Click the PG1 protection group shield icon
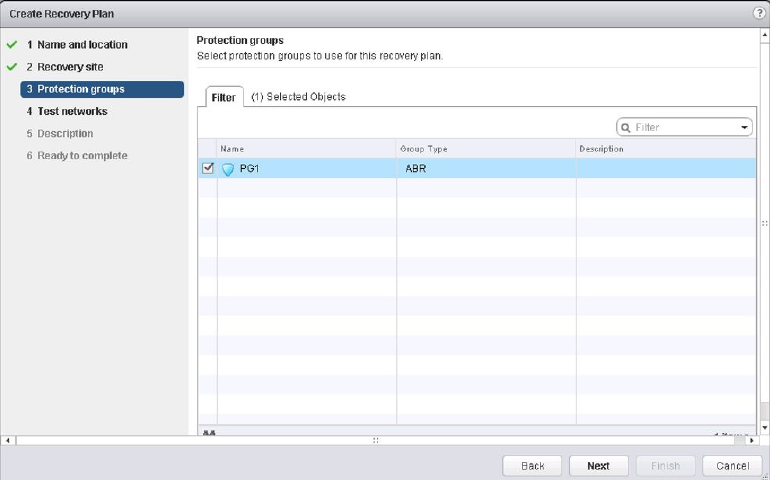770x480 pixels. click(227, 169)
